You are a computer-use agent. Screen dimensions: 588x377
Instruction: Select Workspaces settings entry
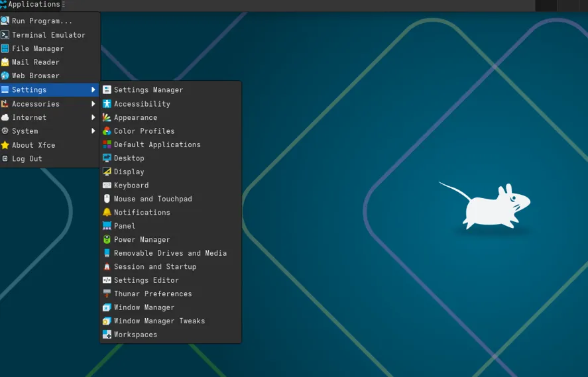(x=170, y=335)
